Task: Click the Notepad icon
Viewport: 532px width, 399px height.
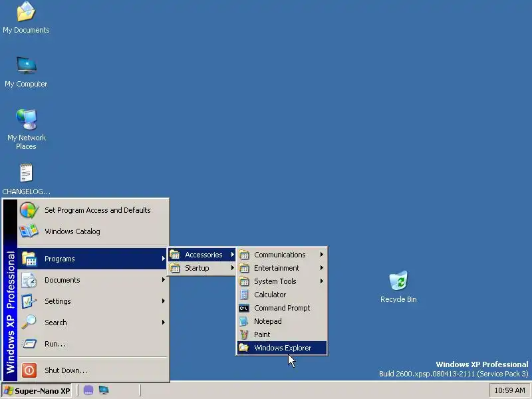Action: tap(244, 321)
